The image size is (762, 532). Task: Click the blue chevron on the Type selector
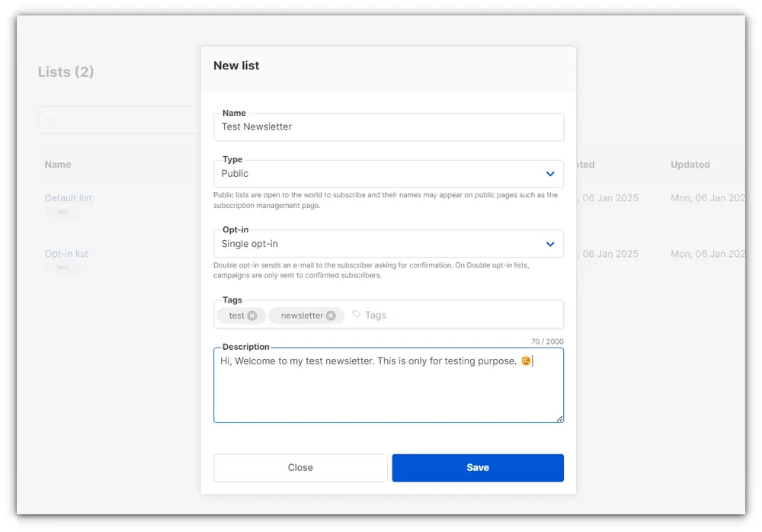tap(550, 174)
